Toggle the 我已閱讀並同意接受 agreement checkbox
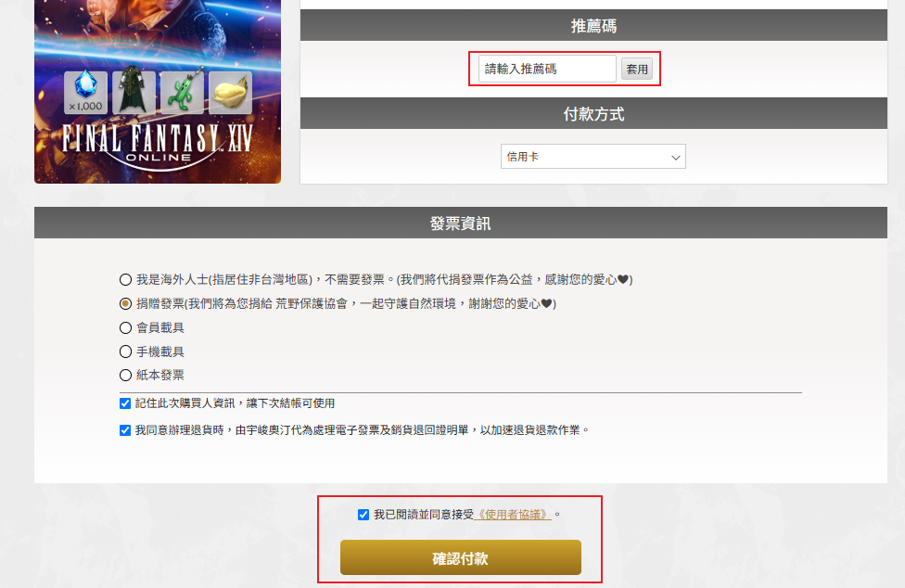The height and width of the screenshot is (588, 905). click(x=363, y=515)
